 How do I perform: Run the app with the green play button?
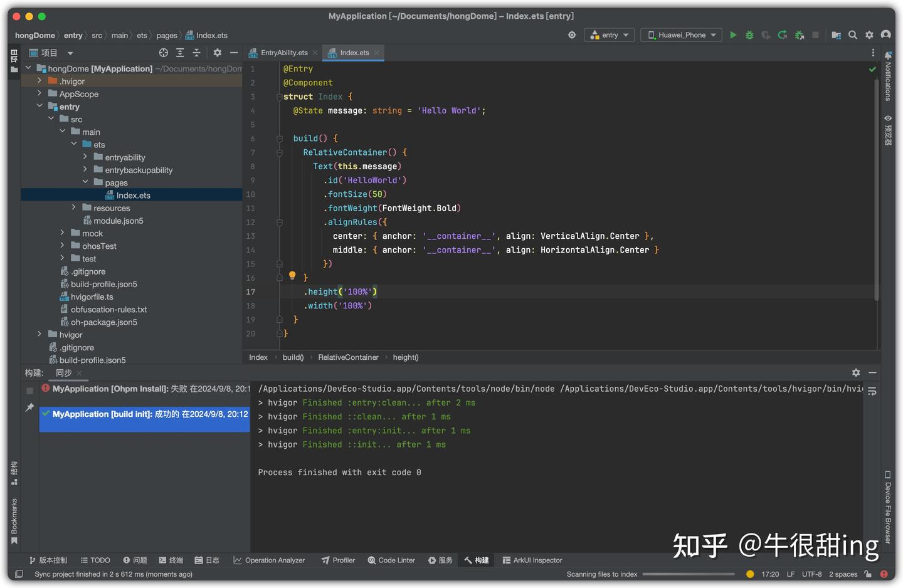[733, 35]
